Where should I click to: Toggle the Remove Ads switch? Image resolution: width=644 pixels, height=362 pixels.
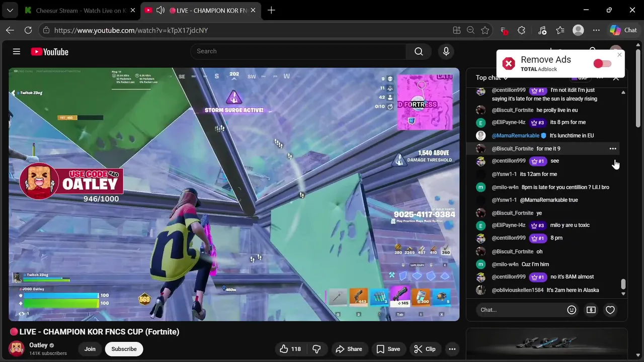(x=602, y=63)
